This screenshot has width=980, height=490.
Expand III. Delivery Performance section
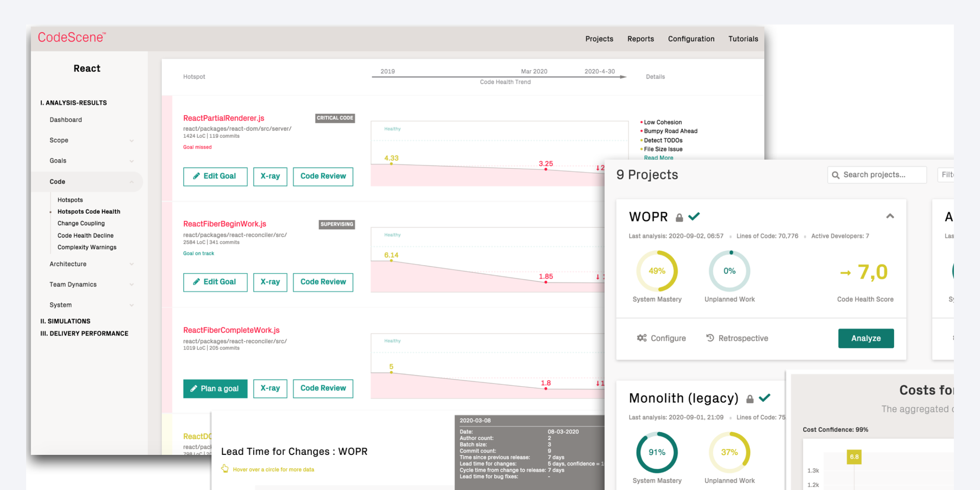click(x=84, y=333)
